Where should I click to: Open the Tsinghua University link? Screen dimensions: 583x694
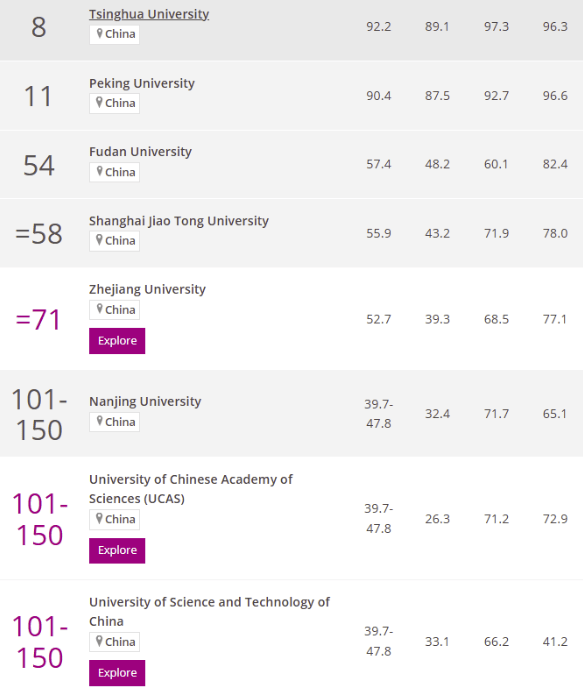(149, 14)
